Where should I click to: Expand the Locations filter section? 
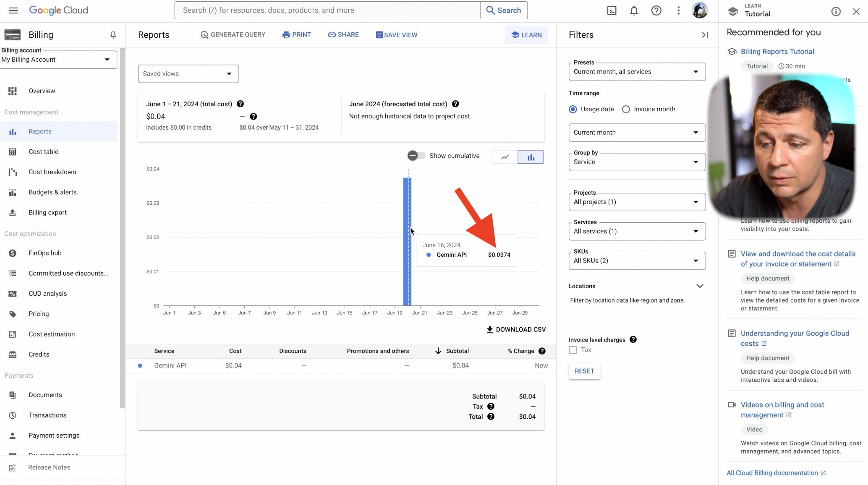(699, 286)
